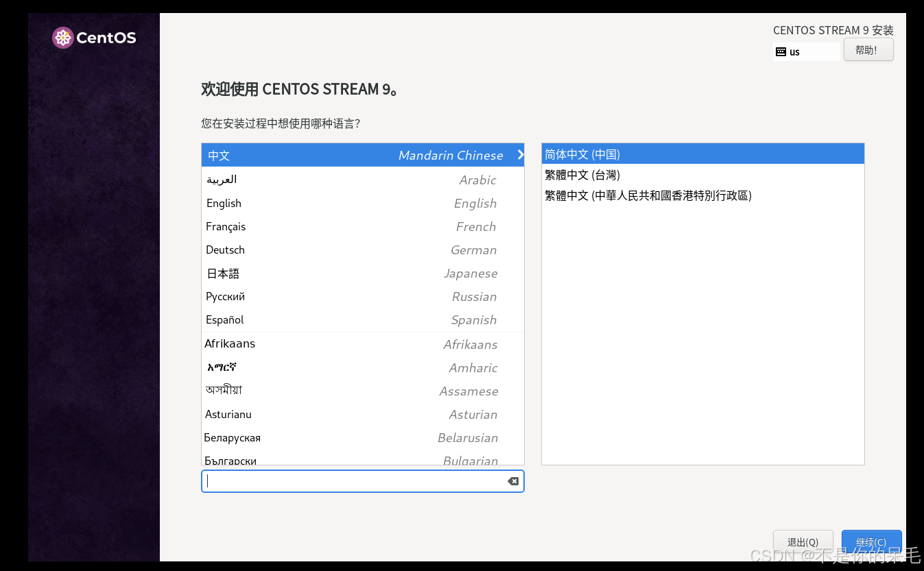Select the Arabic language row

pos(363,180)
